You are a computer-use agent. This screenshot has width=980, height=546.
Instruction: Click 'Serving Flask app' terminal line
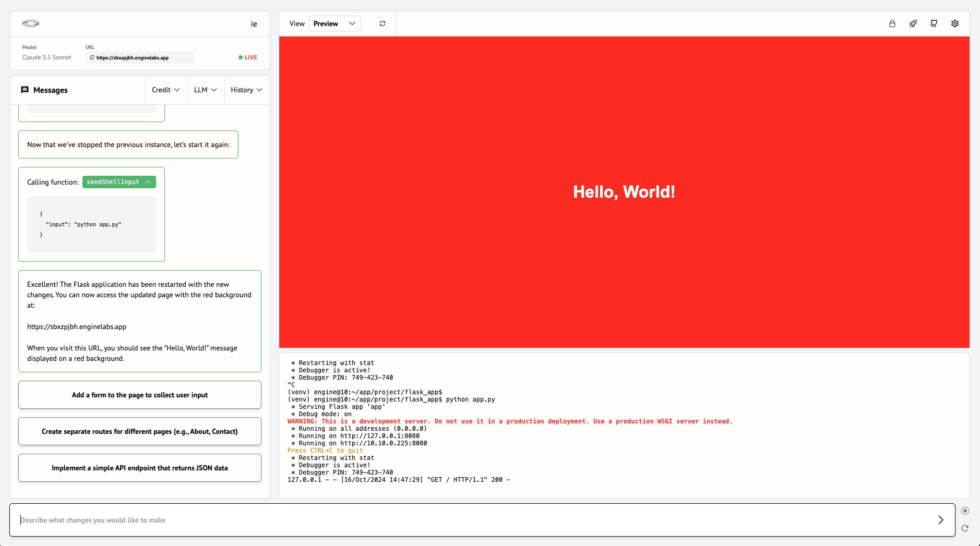pyautogui.click(x=338, y=407)
